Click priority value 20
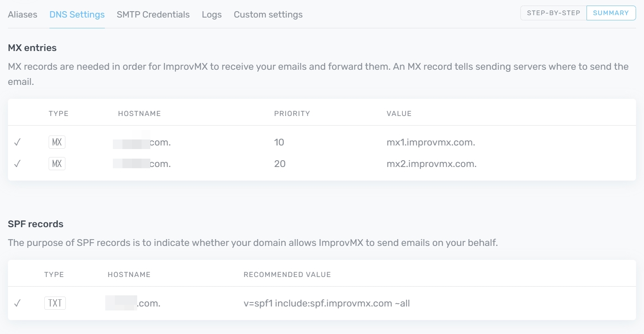 (x=280, y=164)
